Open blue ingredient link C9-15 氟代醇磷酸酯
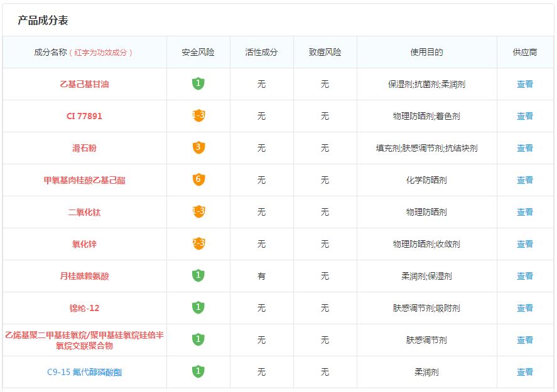This screenshot has width=557, height=392. coord(84,372)
